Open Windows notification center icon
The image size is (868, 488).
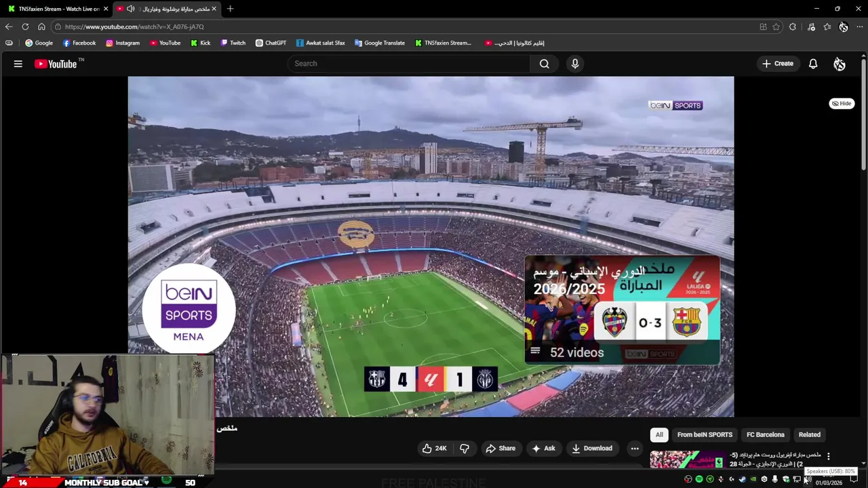click(x=854, y=479)
